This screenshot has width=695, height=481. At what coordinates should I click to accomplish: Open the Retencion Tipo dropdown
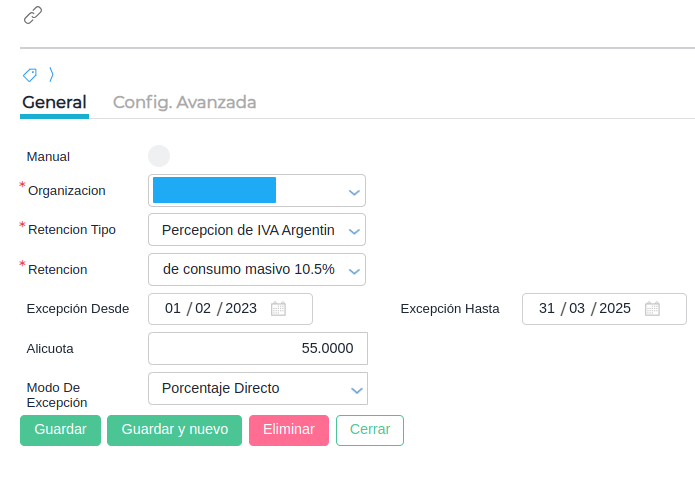[353, 230]
